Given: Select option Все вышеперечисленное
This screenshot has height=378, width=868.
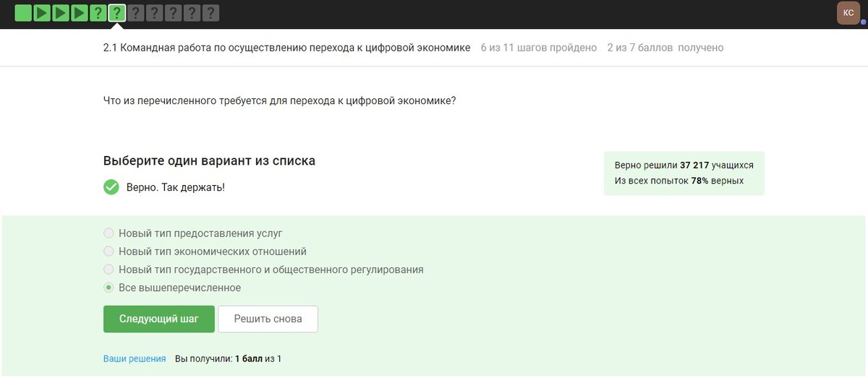Looking at the screenshot, I should point(172,288).
